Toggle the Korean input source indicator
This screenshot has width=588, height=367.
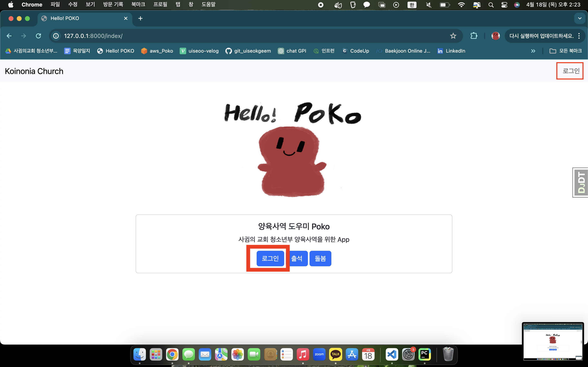[x=412, y=5]
